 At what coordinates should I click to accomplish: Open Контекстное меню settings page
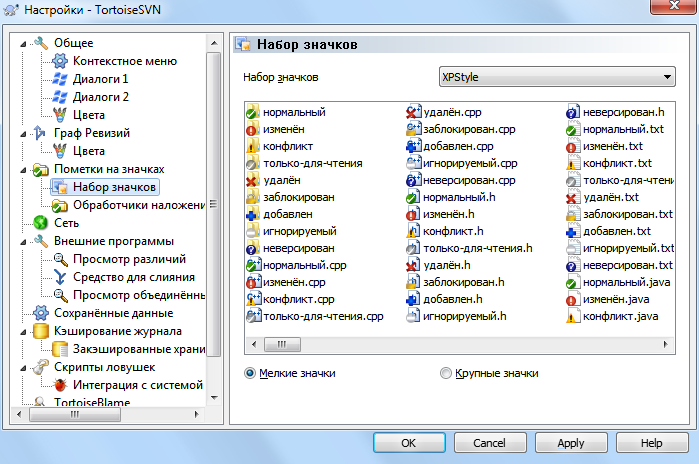pyautogui.click(x=125, y=61)
